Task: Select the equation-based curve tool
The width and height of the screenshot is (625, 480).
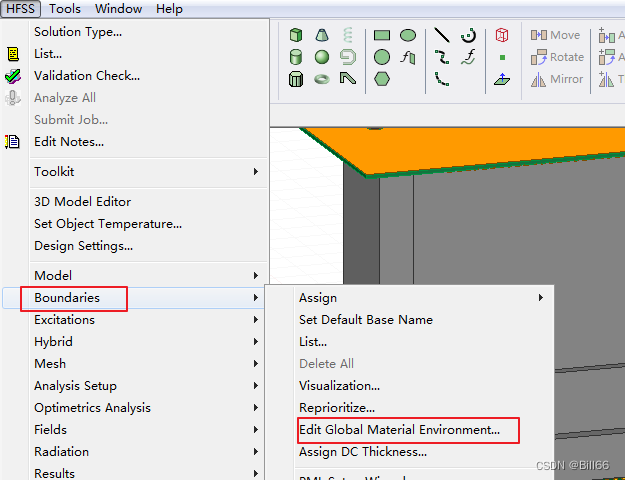Action: pos(468,57)
